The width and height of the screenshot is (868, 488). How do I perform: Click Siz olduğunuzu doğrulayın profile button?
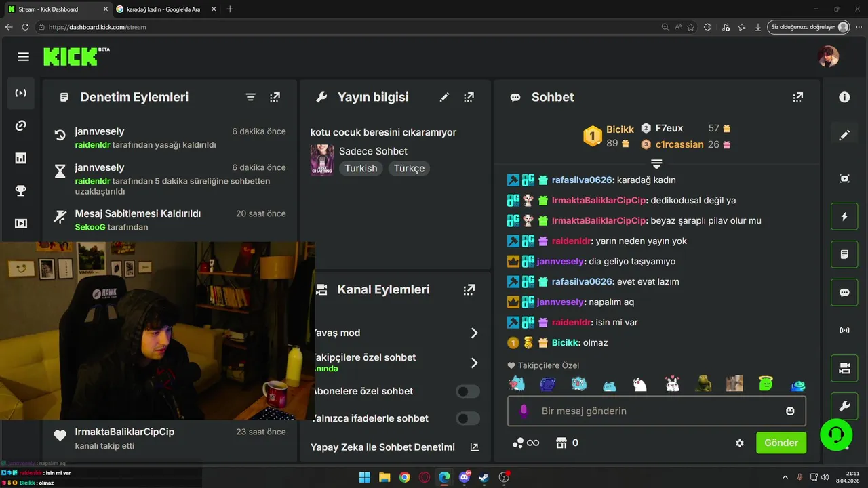(x=809, y=27)
